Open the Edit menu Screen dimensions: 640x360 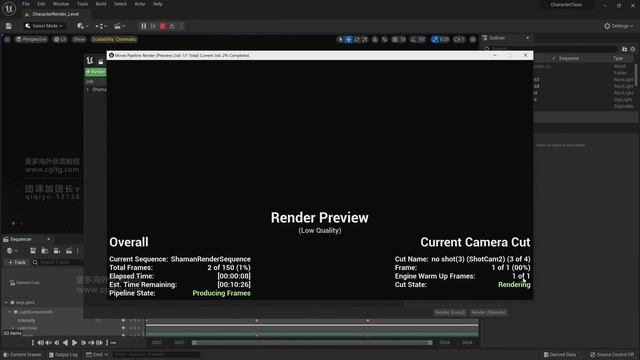pos(41,4)
